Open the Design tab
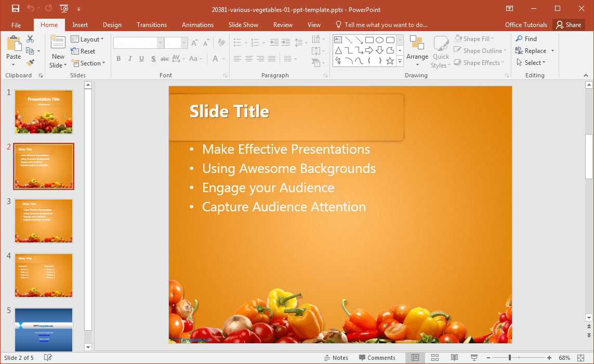594x364 pixels. (112, 25)
